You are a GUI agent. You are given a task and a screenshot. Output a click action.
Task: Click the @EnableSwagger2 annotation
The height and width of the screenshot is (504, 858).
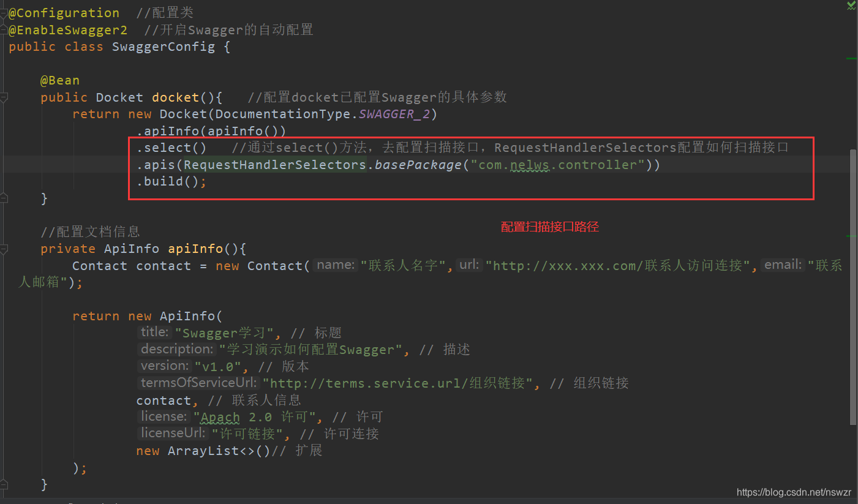coord(68,29)
